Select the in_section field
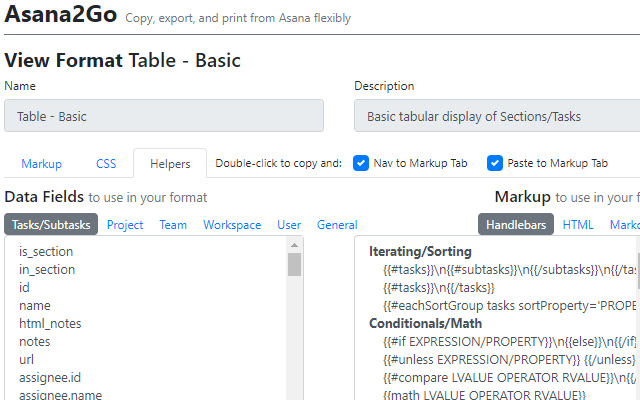Viewport: 640px width, 400px height. pos(47,269)
